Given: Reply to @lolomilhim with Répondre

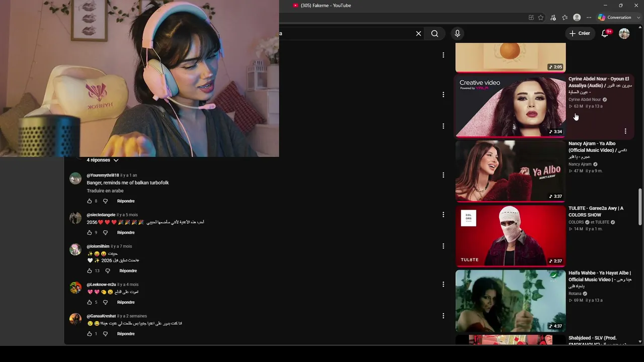Looking at the screenshot, I should click(x=128, y=271).
